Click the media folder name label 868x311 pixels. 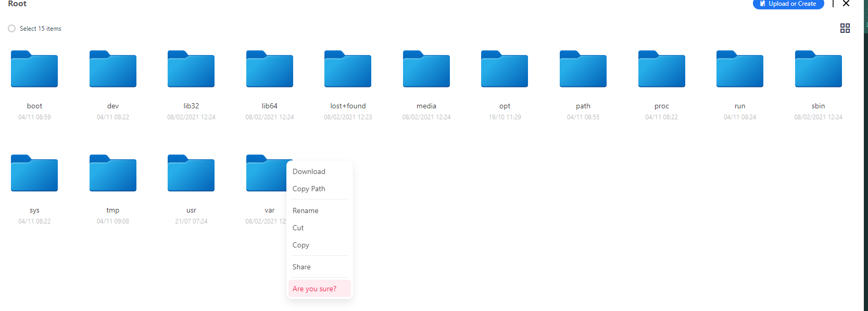pyautogui.click(x=426, y=106)
